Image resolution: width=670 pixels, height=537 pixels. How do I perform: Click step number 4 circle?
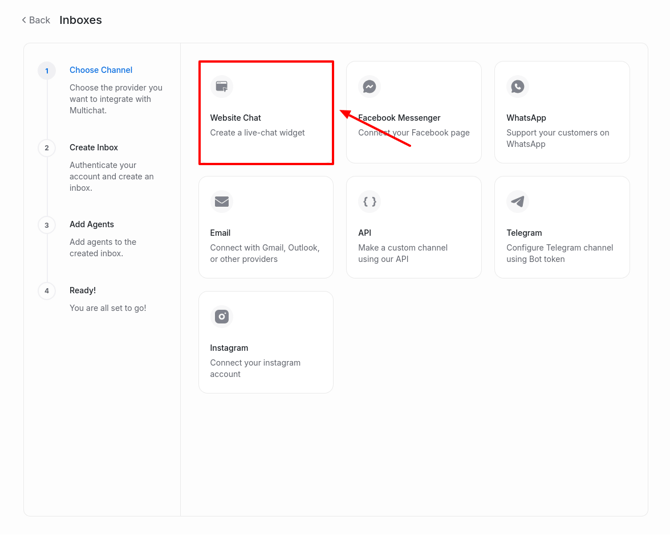47,291
